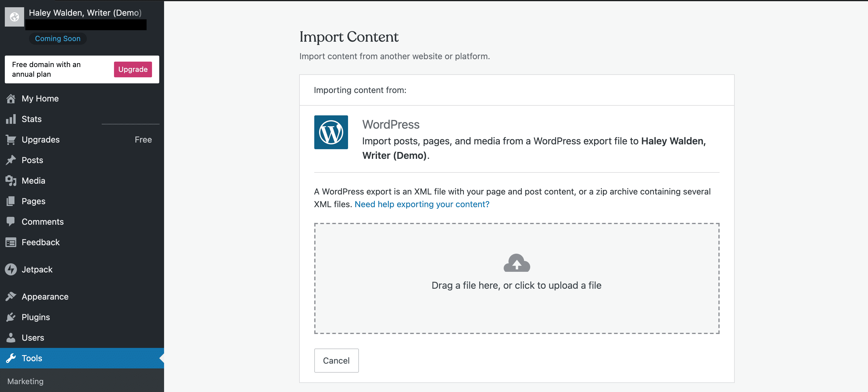
Task: Click the Cancel button on import
Action: click(x=337, y=360)
